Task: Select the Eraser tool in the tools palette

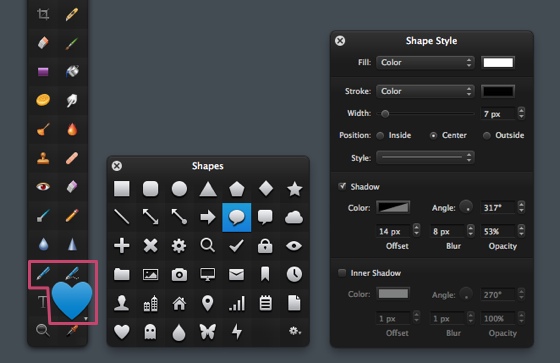Action: click(43, 43)
